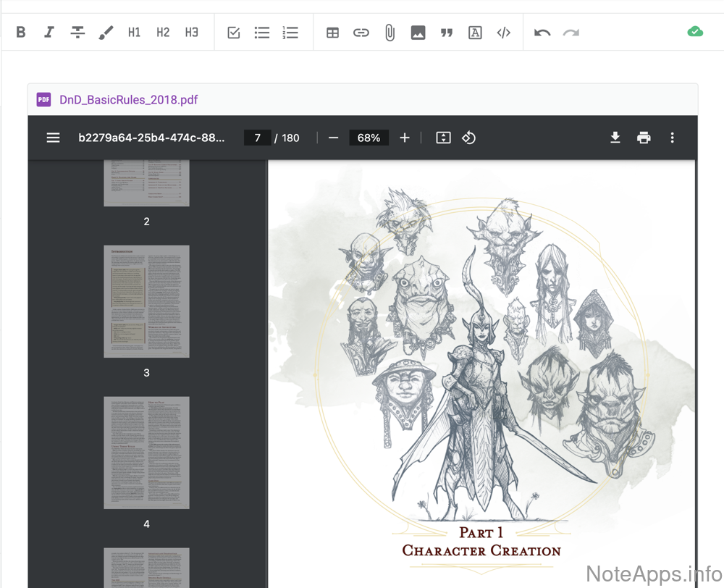Insert an image
Image resolution: width=724 pixels, height=588 pixels.
[x=418, y=33]
